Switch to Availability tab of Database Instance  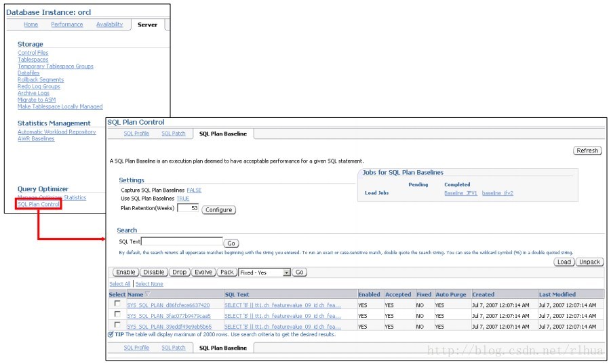pos(109,24)
